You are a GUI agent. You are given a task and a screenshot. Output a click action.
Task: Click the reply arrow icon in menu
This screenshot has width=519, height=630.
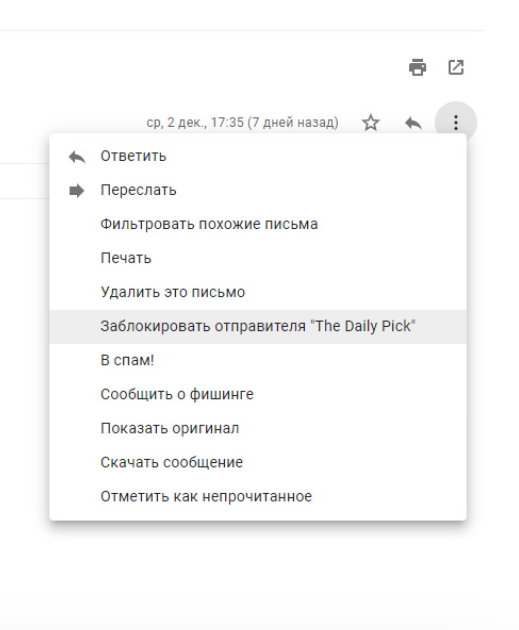pyautogui.click(x=77, y=157)
